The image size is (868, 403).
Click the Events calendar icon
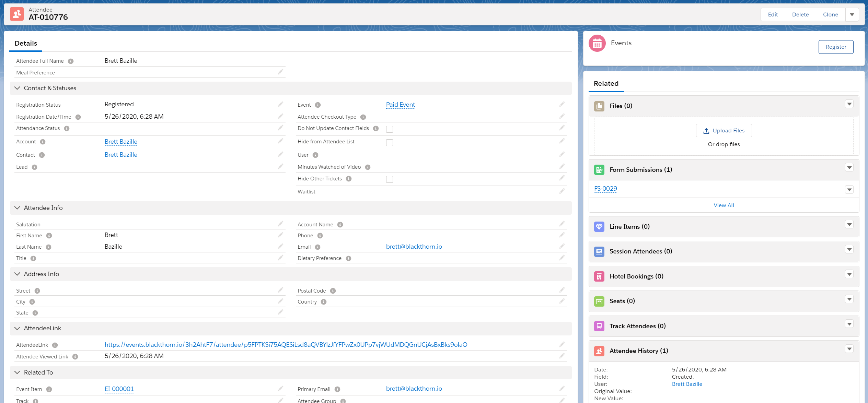click(597, 44)
